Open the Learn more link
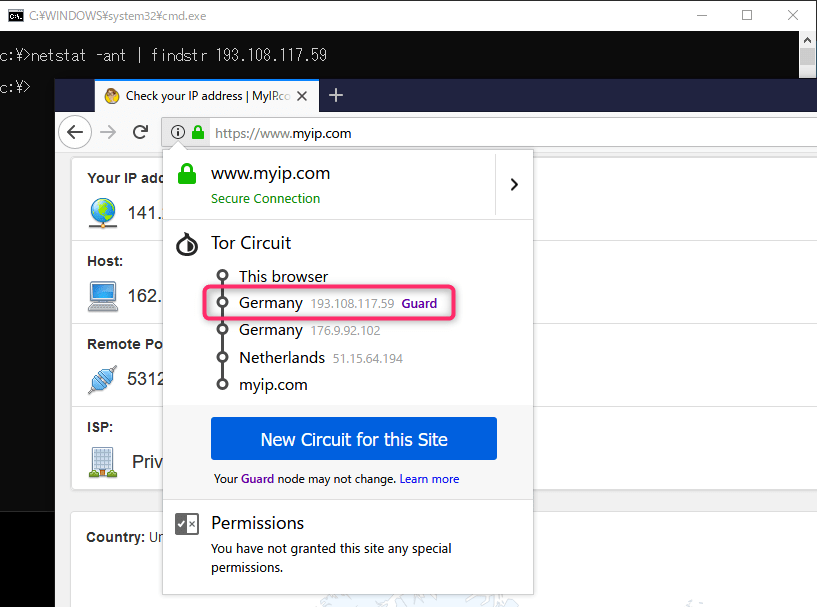 point(429,479)
